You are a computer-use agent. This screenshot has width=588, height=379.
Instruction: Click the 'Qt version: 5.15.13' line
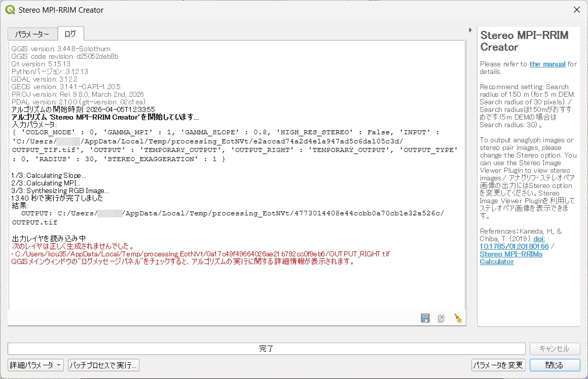[x=41, y=64]
